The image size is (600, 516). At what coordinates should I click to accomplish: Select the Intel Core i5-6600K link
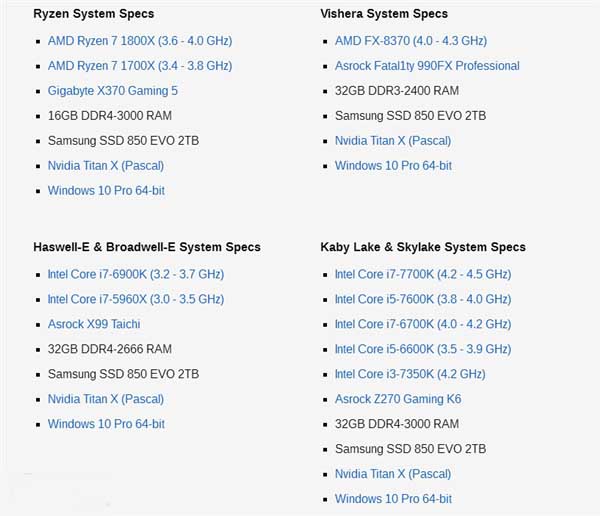[422, 349]
